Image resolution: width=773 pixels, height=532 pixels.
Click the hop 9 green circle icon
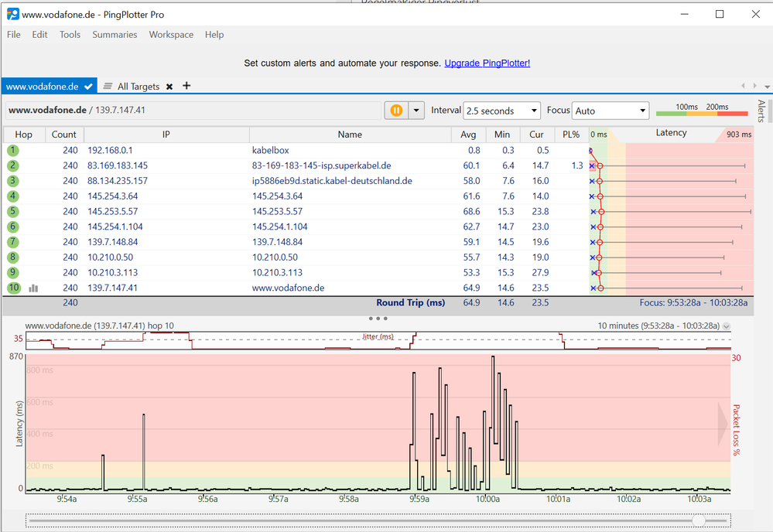[13, 272]
